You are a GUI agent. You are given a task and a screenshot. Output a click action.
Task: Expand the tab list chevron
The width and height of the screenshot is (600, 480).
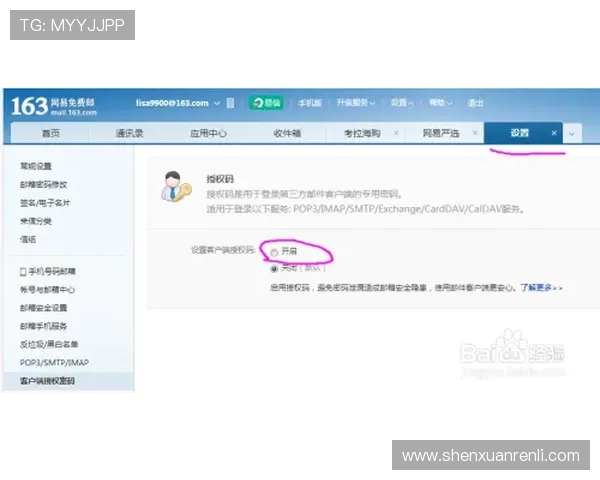(572, 134)
